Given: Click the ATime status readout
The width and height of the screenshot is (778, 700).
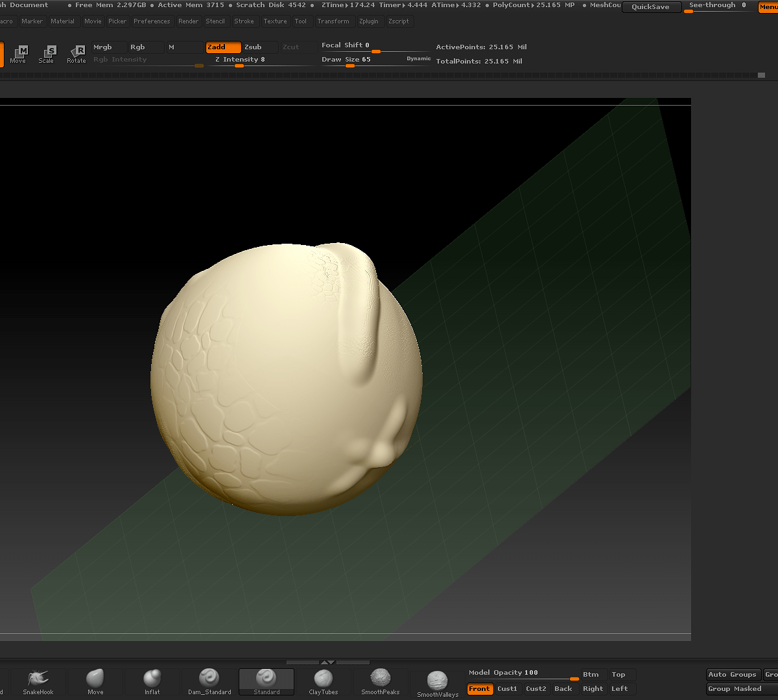Looking at the screenshot, I should pos(456,5).
